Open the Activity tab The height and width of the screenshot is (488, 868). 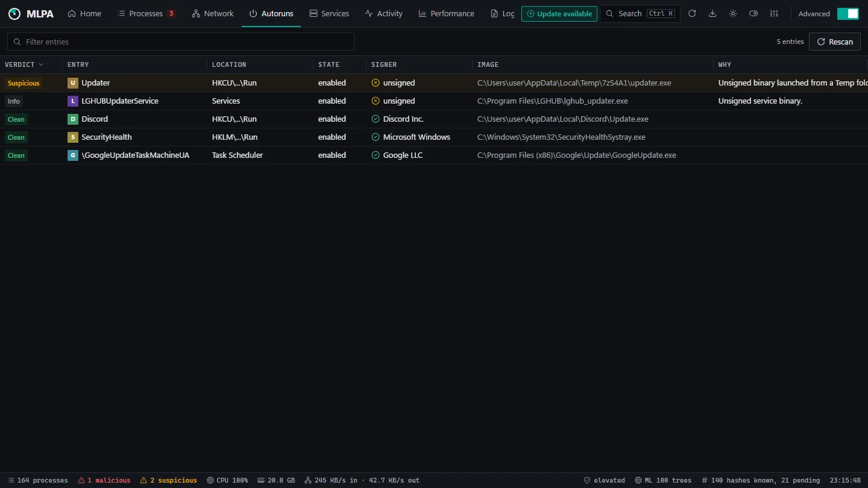tap(384, 14)
